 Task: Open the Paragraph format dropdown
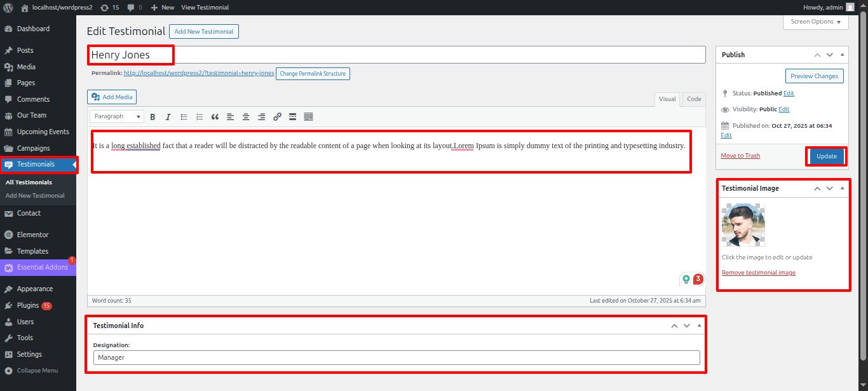[x=117, y=116]
